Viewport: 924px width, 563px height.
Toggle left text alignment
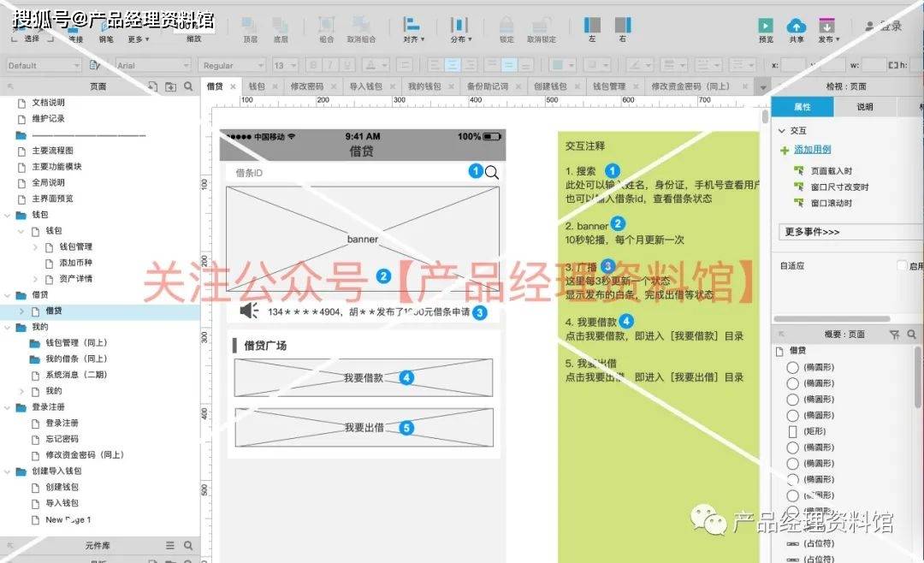(435, 65)
